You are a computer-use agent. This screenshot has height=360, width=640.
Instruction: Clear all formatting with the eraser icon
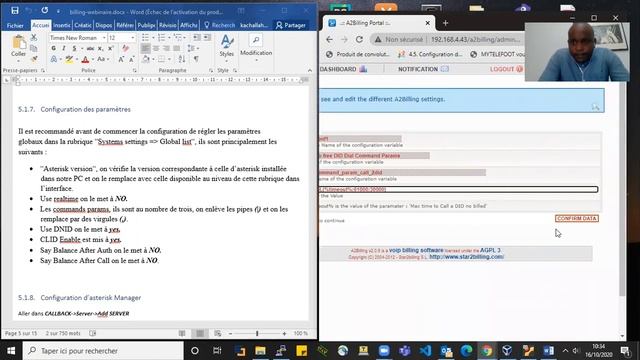[x=125, y=48]
